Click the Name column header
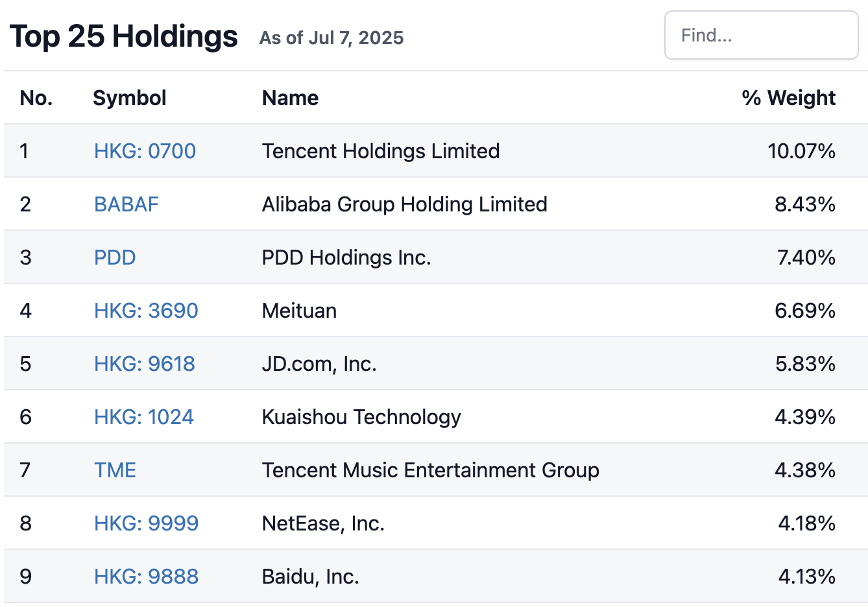 (290, 98)
